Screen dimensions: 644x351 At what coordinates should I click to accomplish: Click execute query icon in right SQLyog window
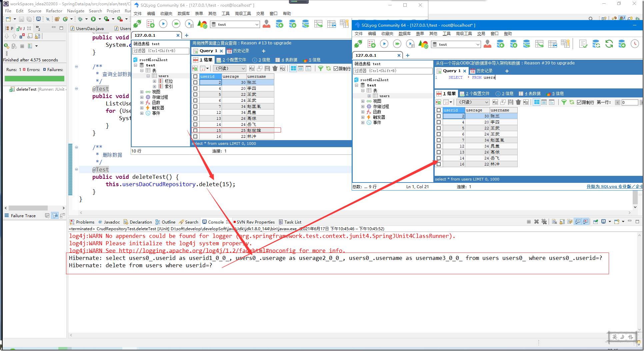384,44
